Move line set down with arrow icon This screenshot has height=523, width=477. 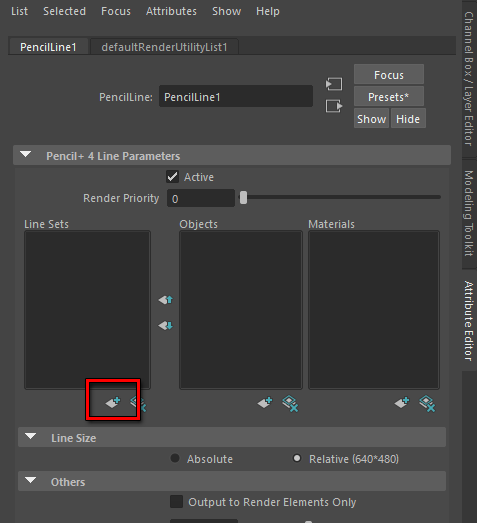click(x=166, y=325)
